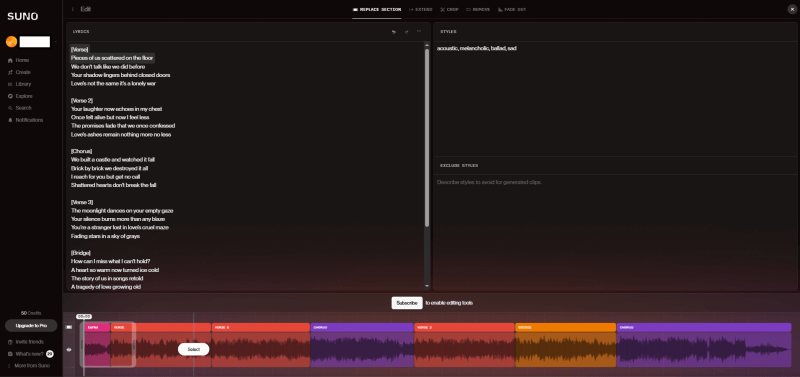Select the final Chorus section label
800x377 pixels.
point(704,328)
